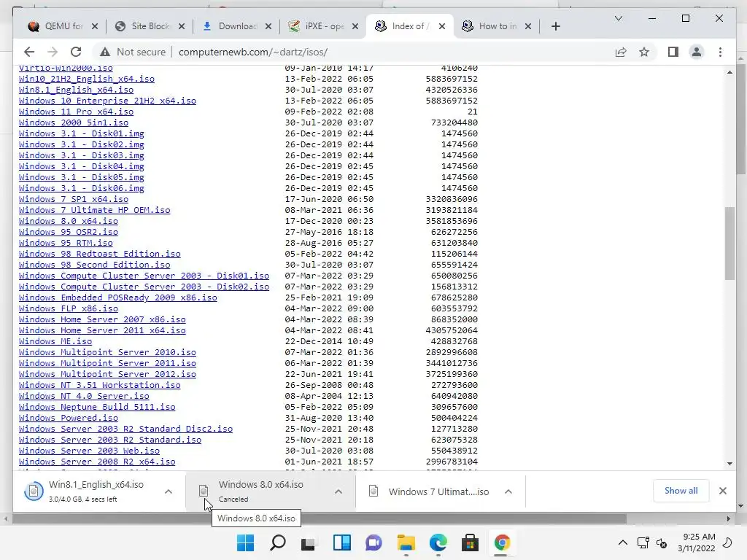Download Windows NT 4.0 Server.iso
Image resolution: width=747 pixels, height=560 pixels.
(x=84, y=396)
